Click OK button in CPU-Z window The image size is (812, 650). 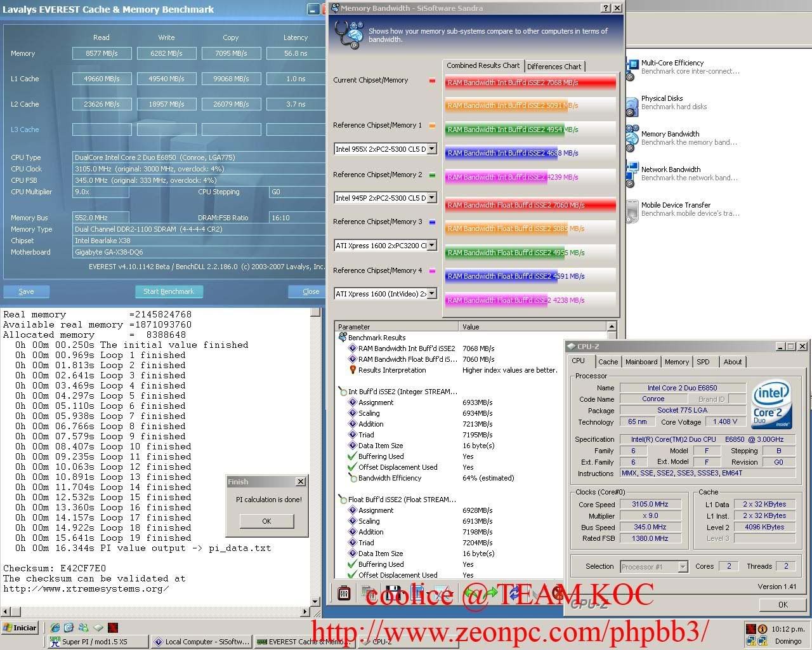(783, 604)
